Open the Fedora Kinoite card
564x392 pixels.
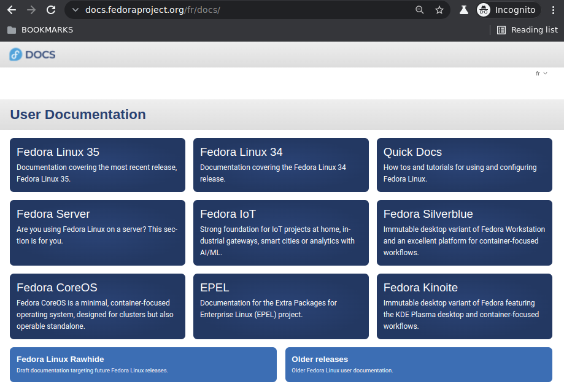click(465, 306)
